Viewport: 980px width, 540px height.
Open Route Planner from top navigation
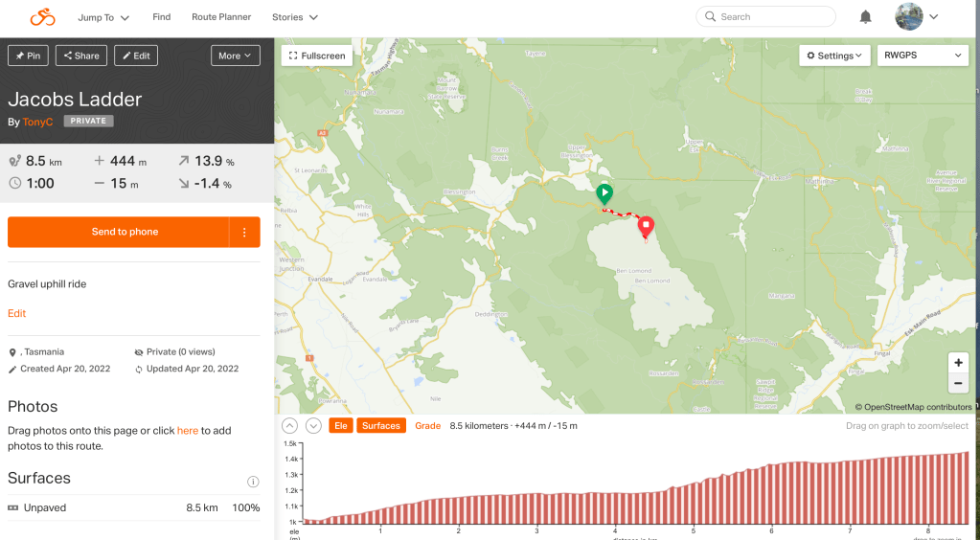point(221,17)
